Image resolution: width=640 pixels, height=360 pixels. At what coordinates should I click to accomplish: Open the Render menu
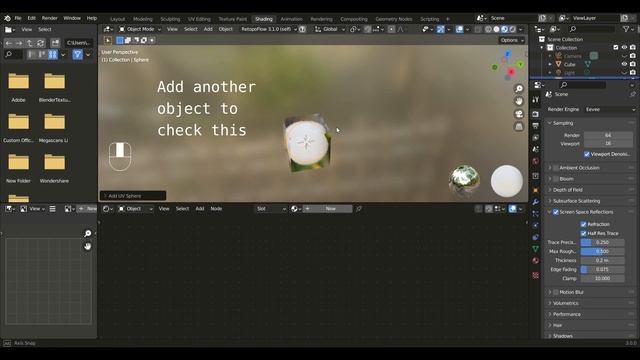point(50,18)
